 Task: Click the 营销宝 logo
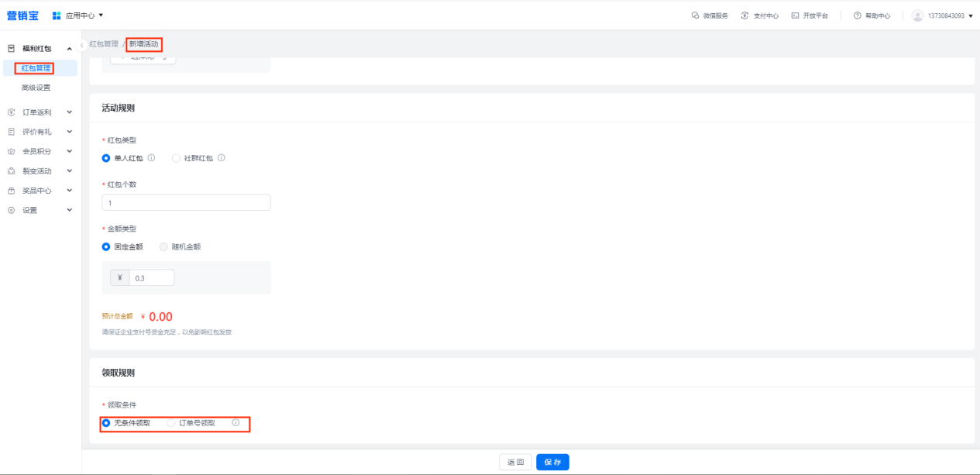coord(22,15)
